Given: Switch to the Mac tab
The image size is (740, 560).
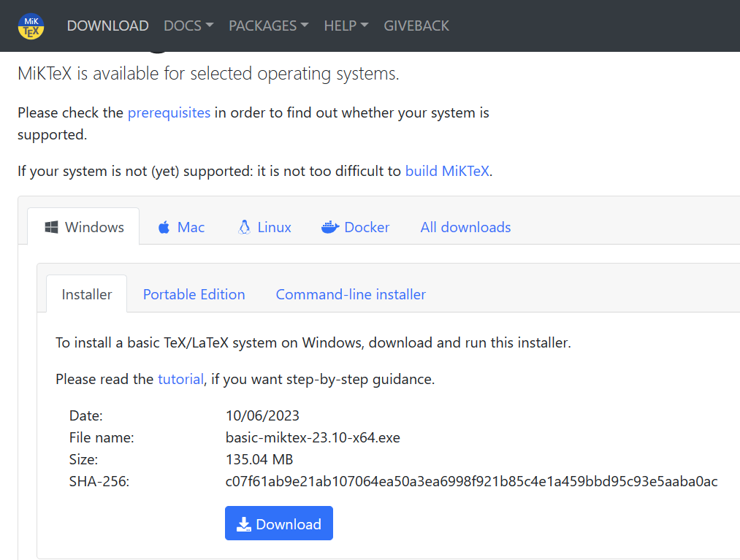Looking at the screenshot, I should 181,227.
